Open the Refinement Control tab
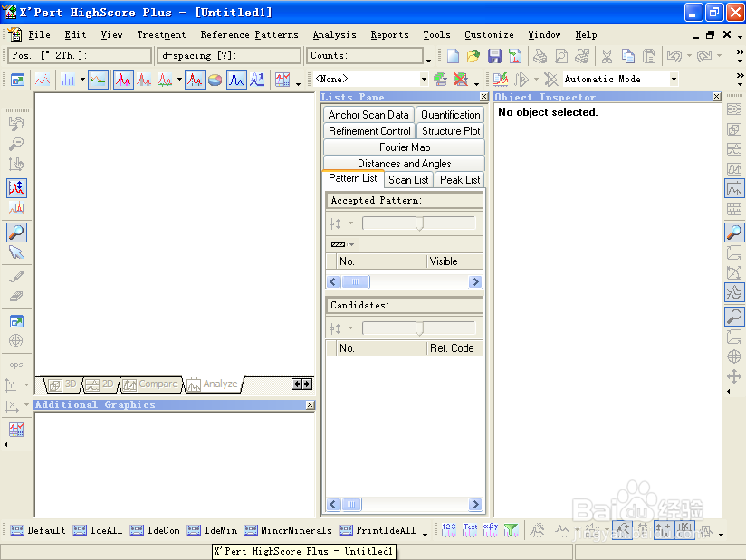The height and width of the screenshot is (560, 746). (x=369, y=131)
